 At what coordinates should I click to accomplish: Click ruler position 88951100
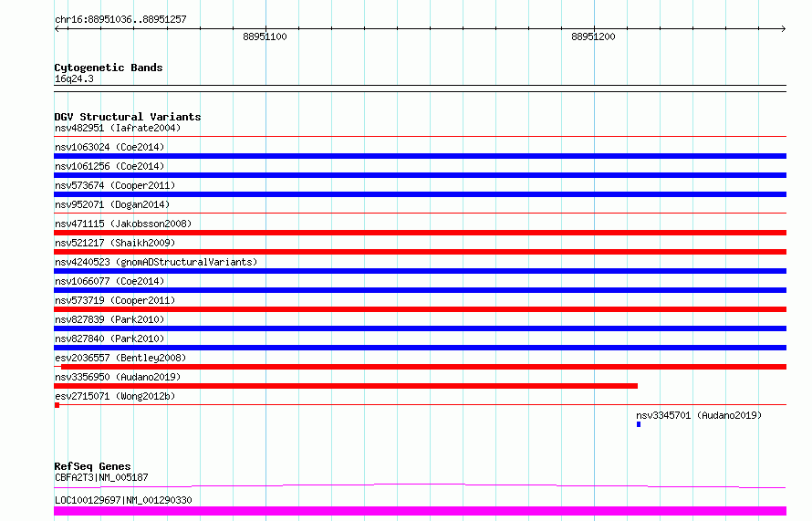(265, 36)
